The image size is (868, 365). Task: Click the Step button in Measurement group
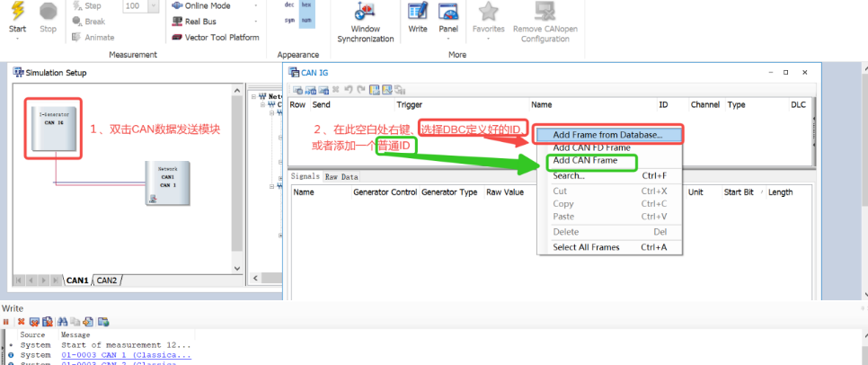point(86,5)
